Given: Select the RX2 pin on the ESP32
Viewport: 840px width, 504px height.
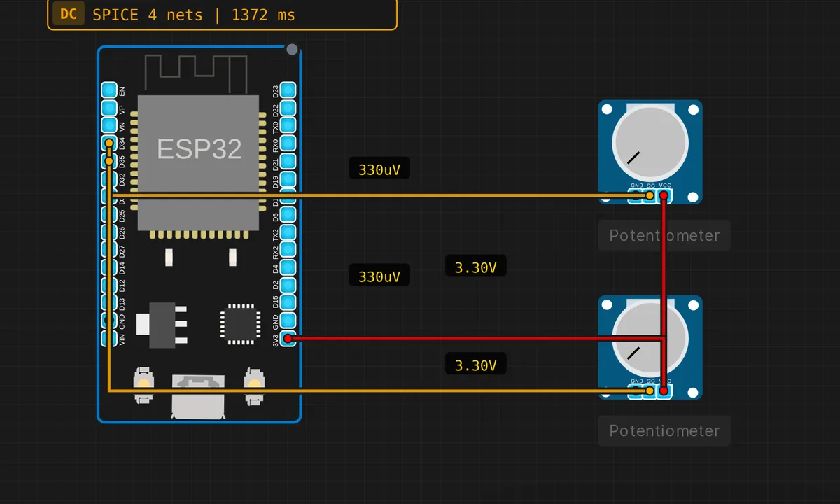Looking at the screenshot, I should (x=288, y=250).
